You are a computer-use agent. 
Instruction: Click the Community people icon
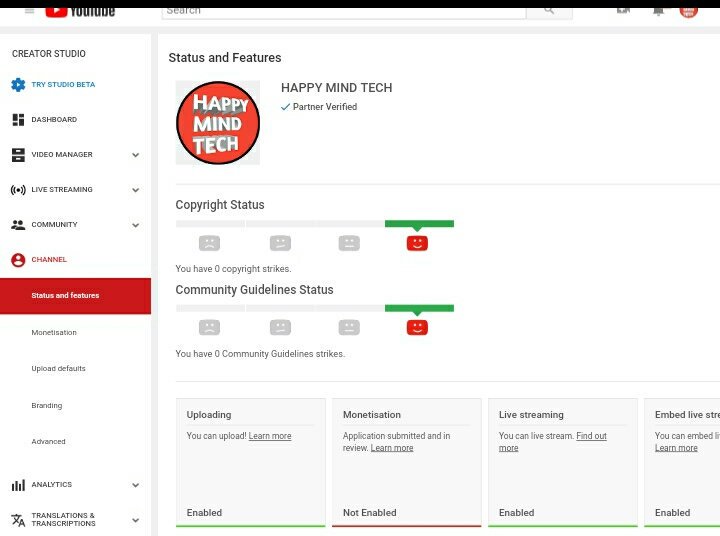[x=18, y=225]
